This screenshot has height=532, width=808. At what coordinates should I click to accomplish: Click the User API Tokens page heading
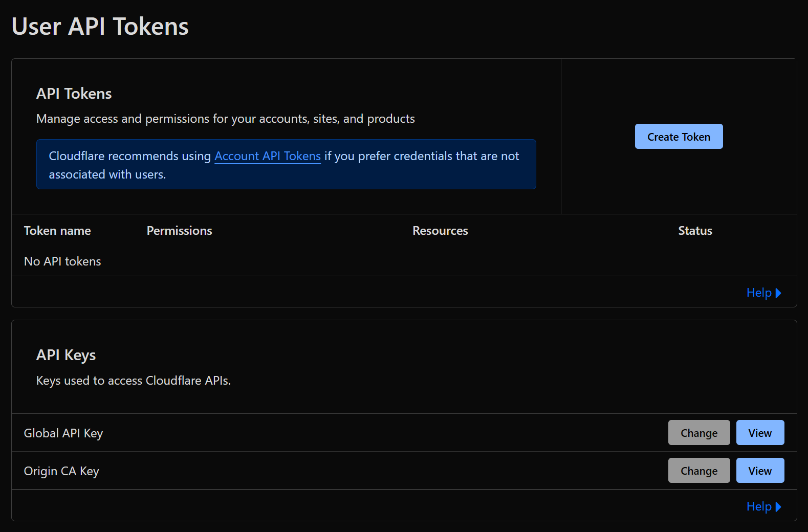100,27
